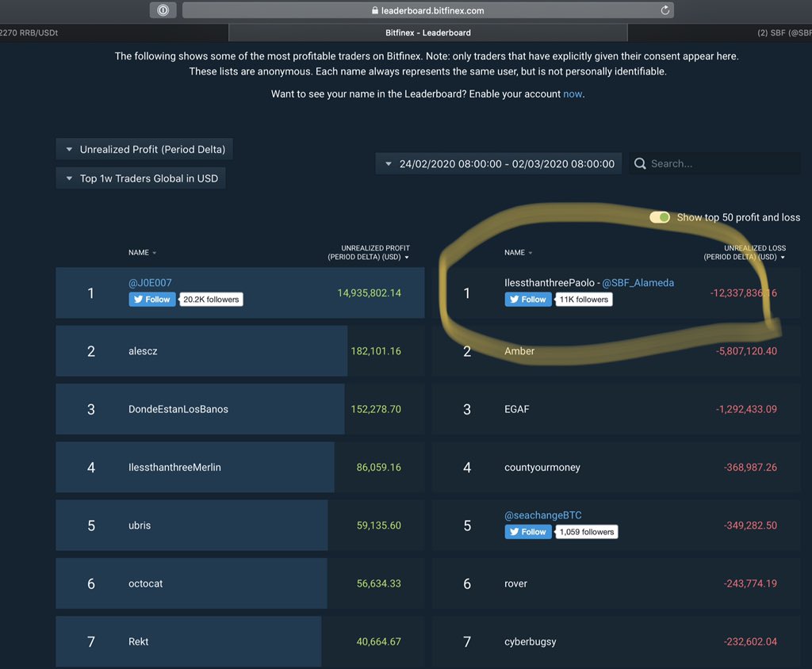Switch to the (2) SBF browser tab
The width and height of the screenshot is (812, 669).
pos(720,32)
